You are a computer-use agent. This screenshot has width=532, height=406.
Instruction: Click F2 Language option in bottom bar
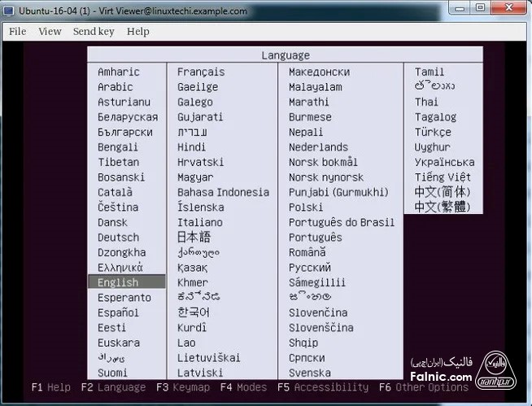(113, 387)
